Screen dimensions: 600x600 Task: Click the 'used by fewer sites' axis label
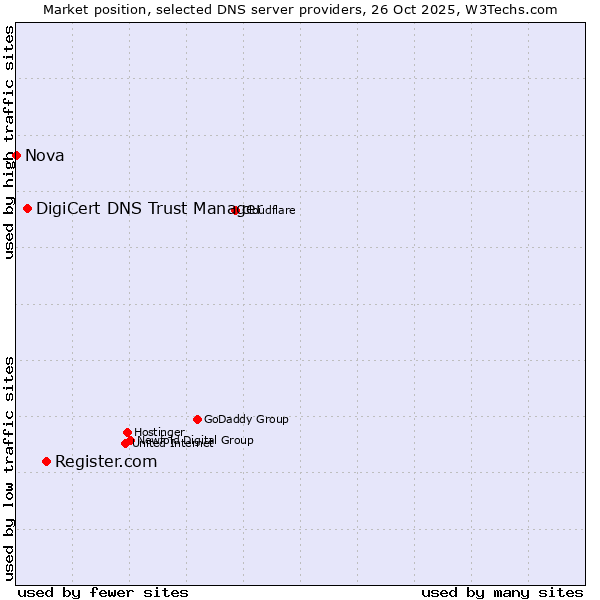[x=103, y=592]
